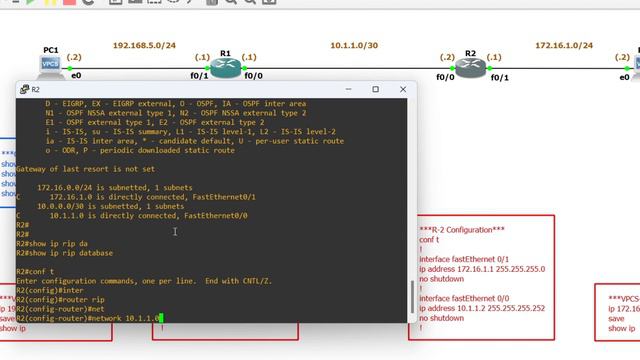Select the (.2) label next to PC1
Screen dimensions: 640x360
coord(74,57)
